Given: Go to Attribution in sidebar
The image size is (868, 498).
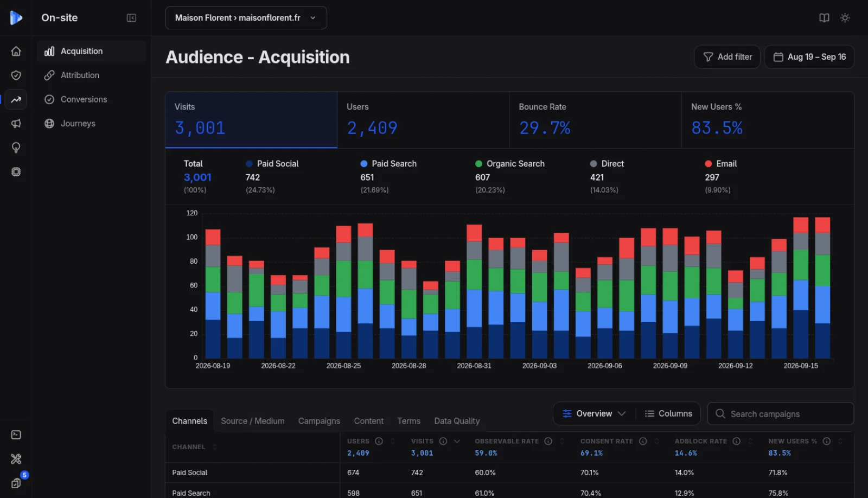Looking at the screenshot, I should click(91, 75).
